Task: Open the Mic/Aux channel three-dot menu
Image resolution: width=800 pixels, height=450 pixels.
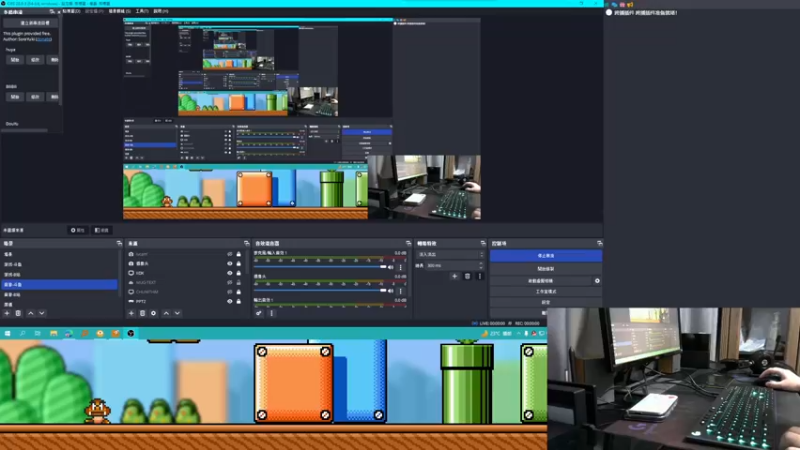Action: point(401,267)
